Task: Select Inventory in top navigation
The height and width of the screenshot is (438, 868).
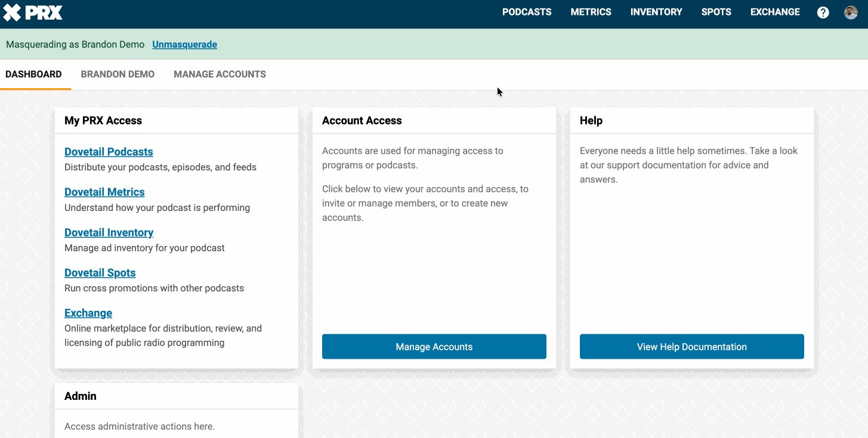Action: (x=656, y=12)
